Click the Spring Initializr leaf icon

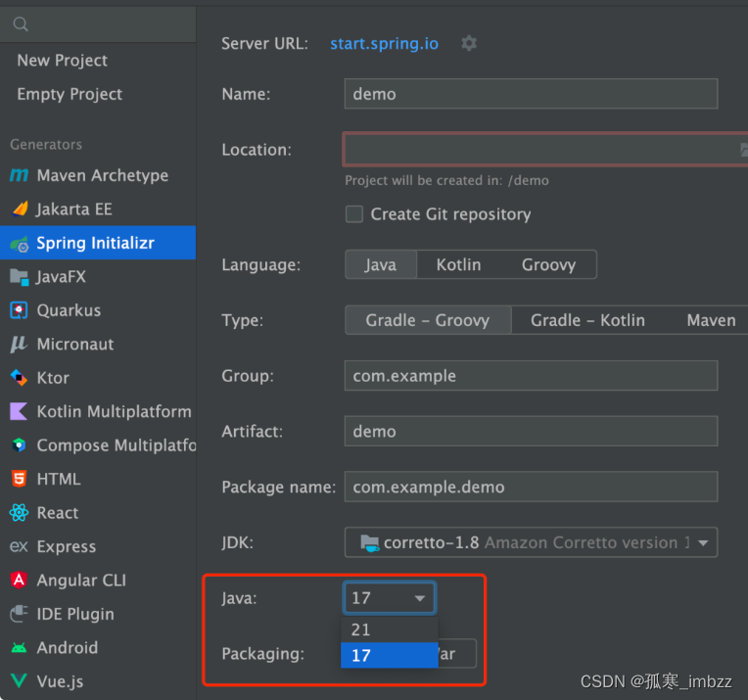(x=20, y=244)
